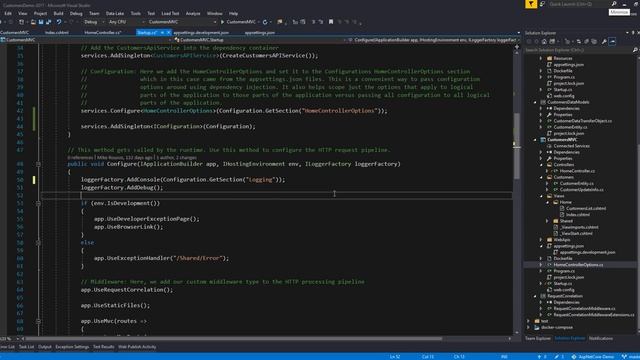This screenshot has height=360, width=640.
Task: Click the Solution Explorer Home icon
Action: (544, 41)
